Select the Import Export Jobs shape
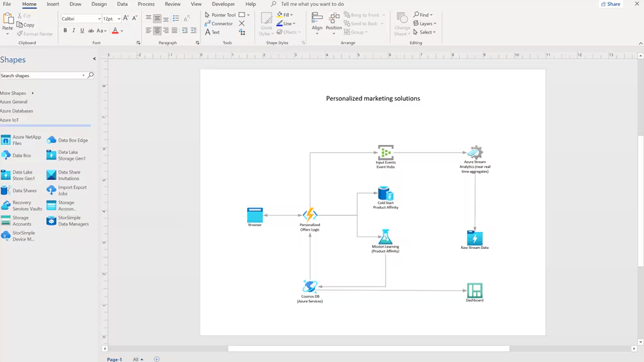The height and width of the screenshot is (362, 644). point(66,190)
